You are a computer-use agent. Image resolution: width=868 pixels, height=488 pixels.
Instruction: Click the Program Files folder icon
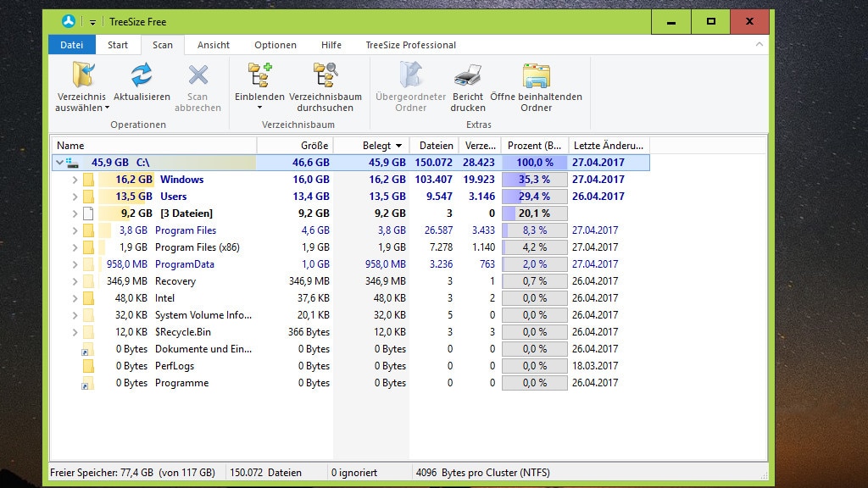[88, 230]
